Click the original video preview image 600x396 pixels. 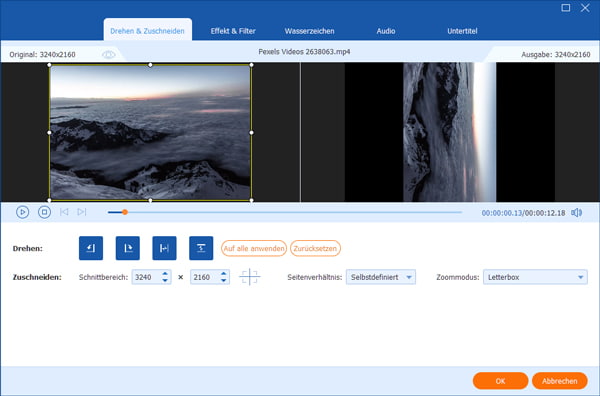[x=150, y=132]
